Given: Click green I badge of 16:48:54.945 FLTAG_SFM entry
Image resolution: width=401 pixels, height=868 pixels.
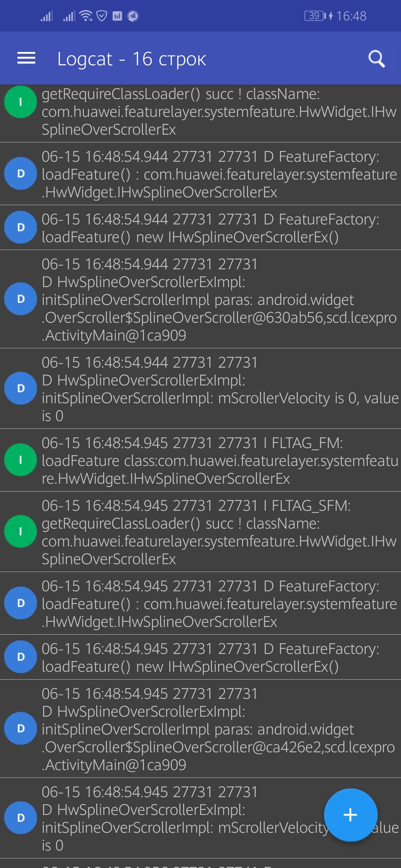Looking at the screenshot, I should (x=20, y=531).
